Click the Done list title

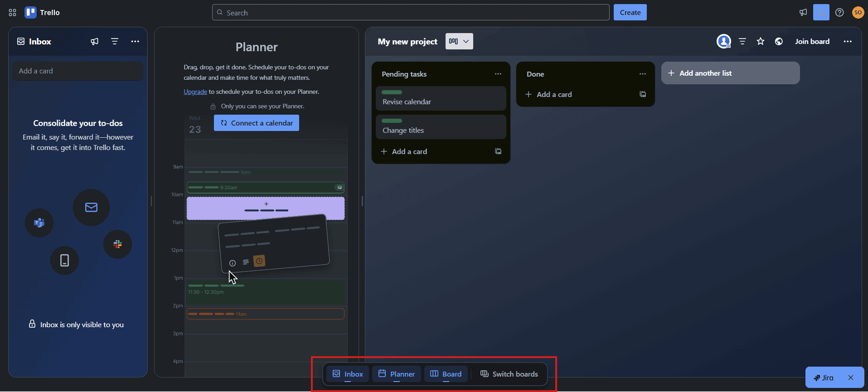535,74
